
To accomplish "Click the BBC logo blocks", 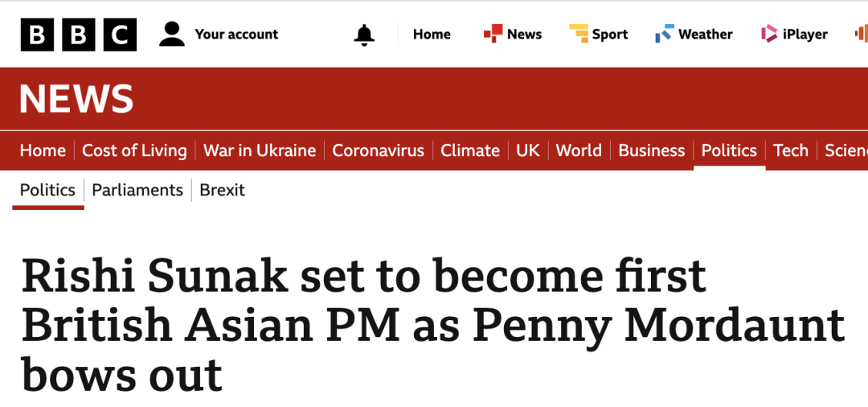I will 79,35.
